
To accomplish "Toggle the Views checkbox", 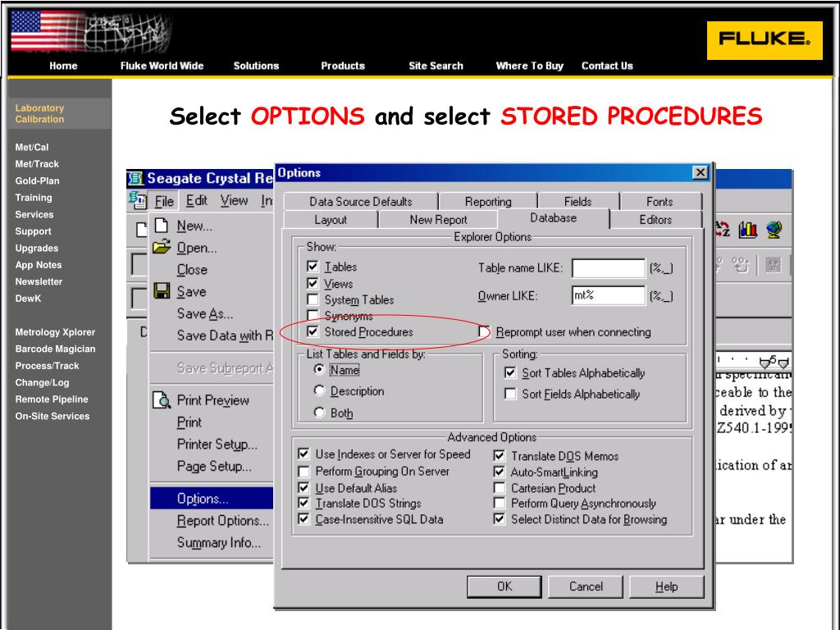I will click(313, 283).
